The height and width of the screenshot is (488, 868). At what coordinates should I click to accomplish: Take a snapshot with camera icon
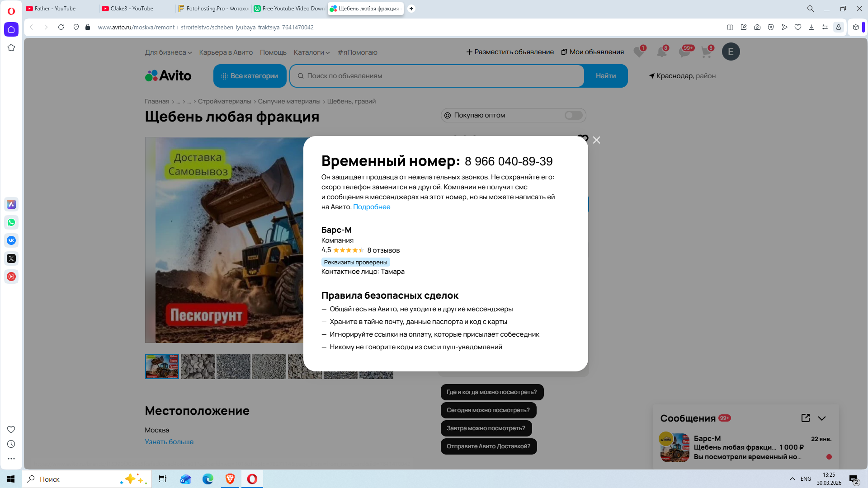(757, 27)
